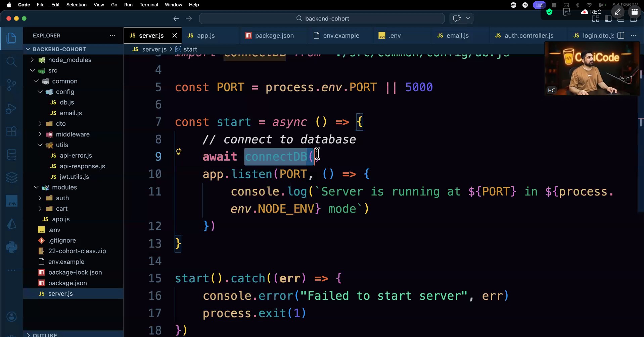Click the start breadcrumb symbol
Image resolution: width=644 pixels, height=337 pixels.
[x=190, y=49]
